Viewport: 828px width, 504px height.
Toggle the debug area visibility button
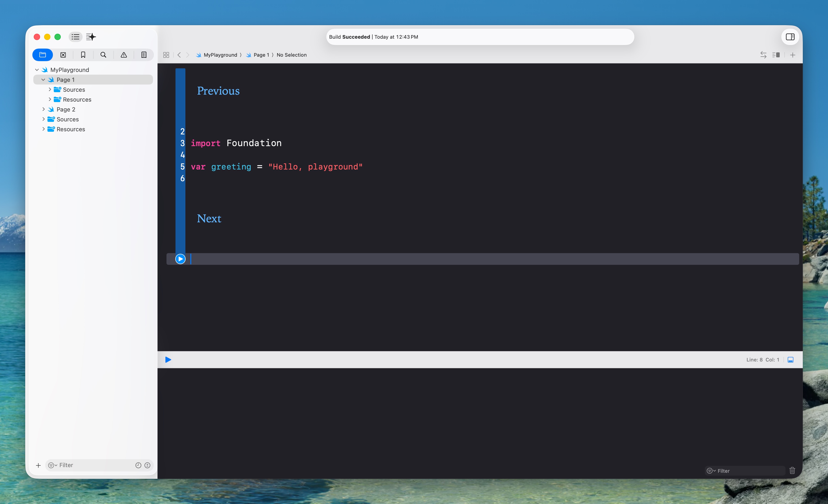pos(791,360)
